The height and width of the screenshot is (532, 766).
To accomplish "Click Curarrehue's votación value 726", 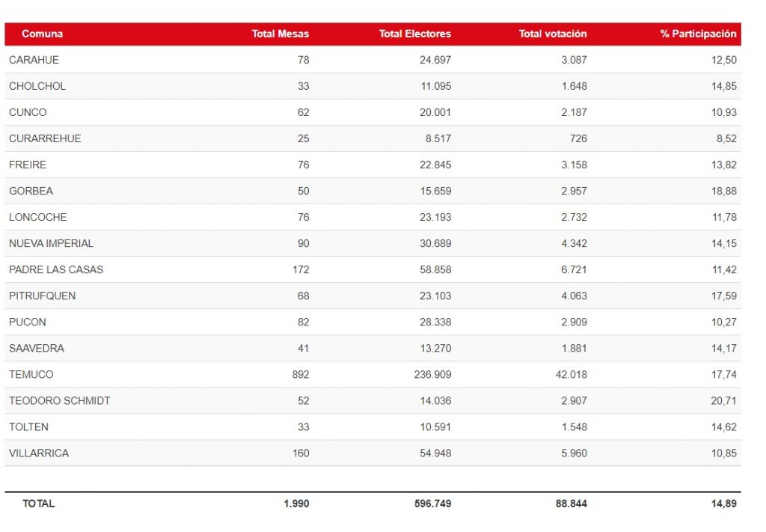I will tap(578, 138).
